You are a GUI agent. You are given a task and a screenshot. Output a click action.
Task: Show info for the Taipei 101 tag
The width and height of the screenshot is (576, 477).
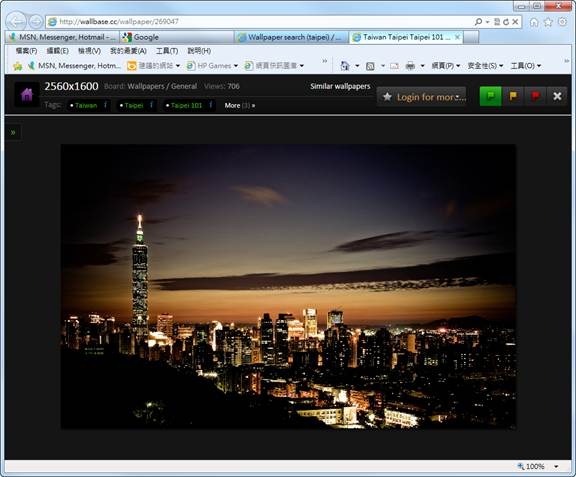point(210,105)
